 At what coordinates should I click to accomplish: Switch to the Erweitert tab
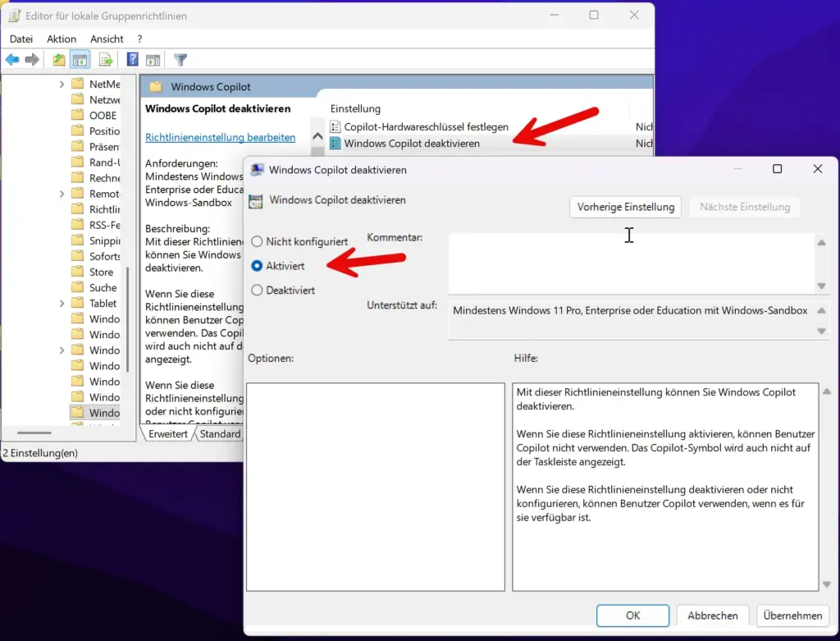[167, 433]
